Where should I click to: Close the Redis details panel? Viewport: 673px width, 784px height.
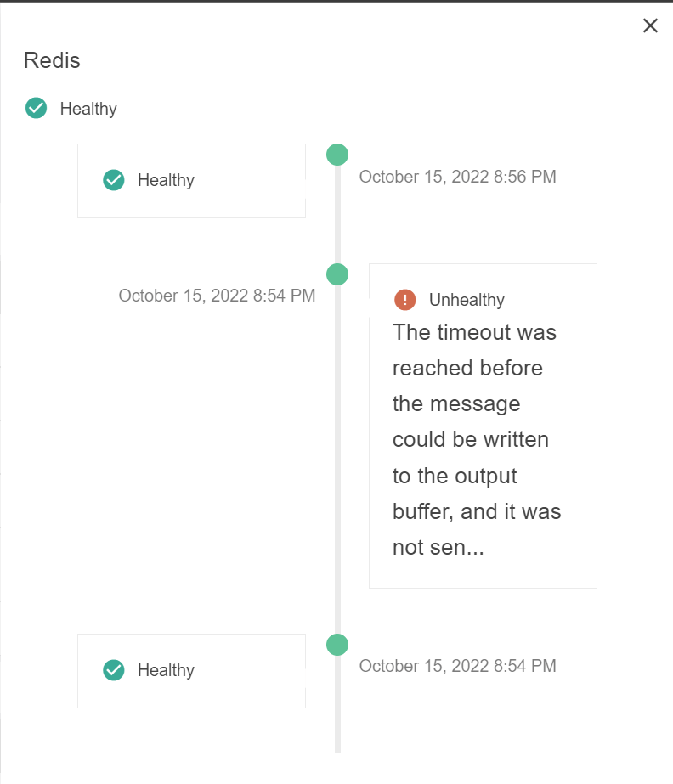point(650,25)
